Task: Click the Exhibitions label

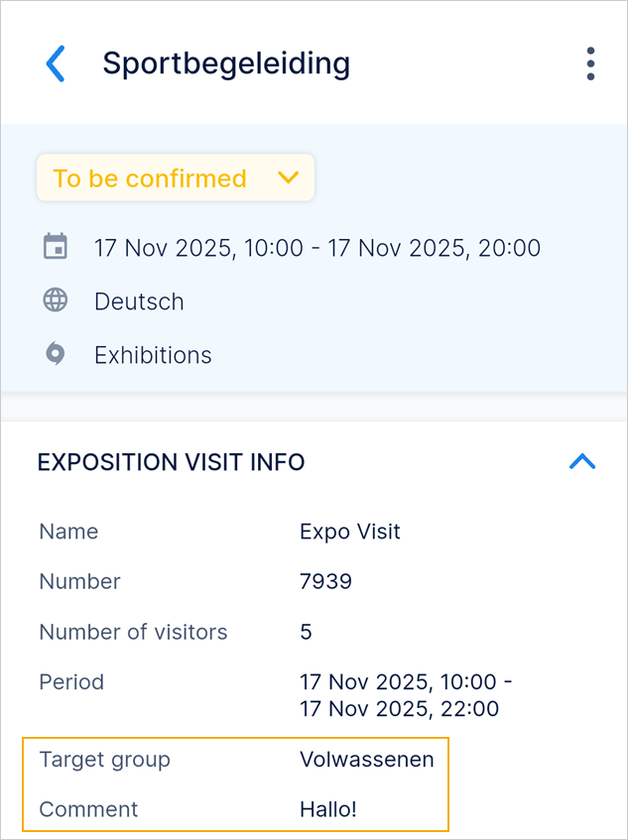Action: [x=153, y=355]
